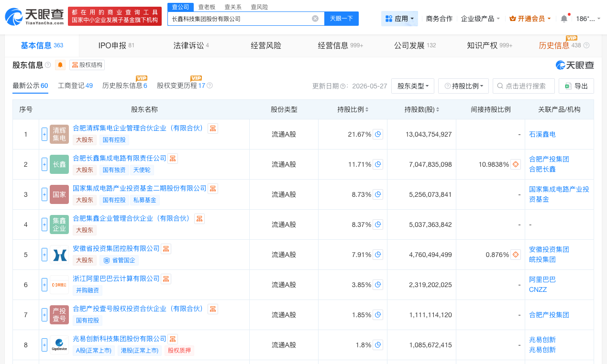Open equity structure icon for 合肥长鑫集成电路
The width and height of the screenshot is (607, 364).
tap(173, 158)
